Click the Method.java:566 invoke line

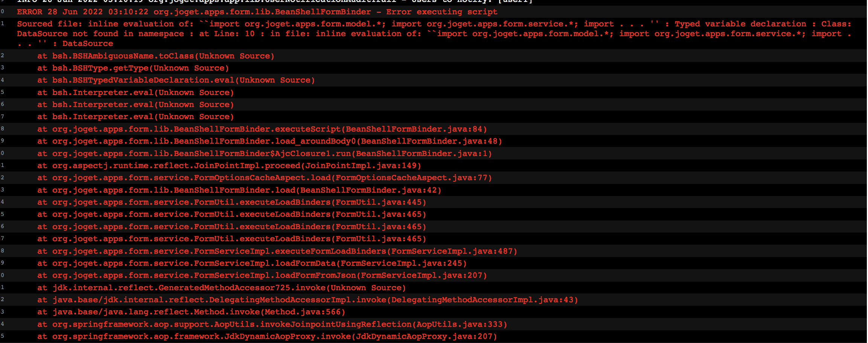tap(191, 312)
